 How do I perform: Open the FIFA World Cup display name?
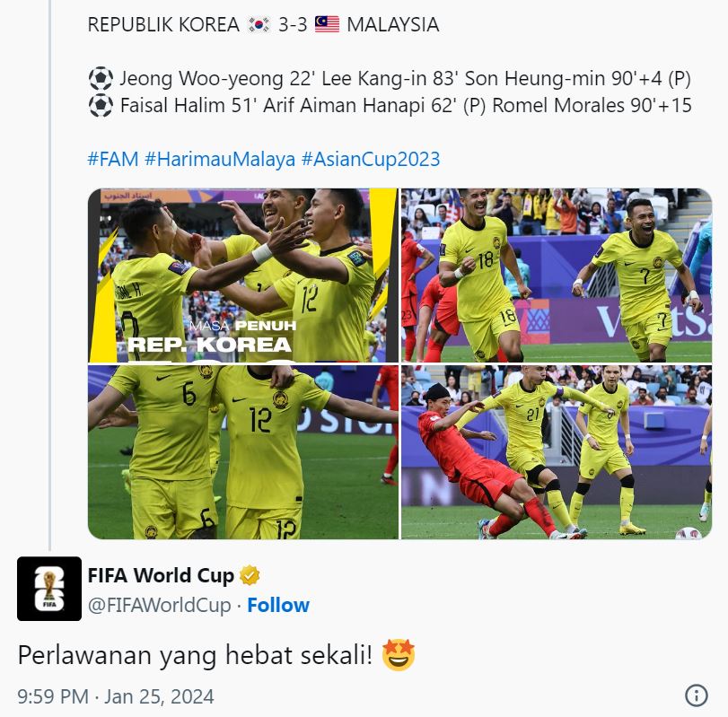pos(161,575)
